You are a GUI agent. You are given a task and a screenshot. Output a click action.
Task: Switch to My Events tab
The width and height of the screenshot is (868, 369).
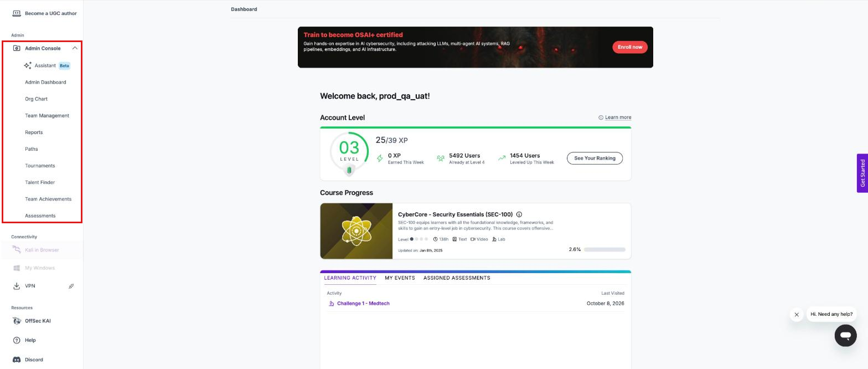(400, 278)
